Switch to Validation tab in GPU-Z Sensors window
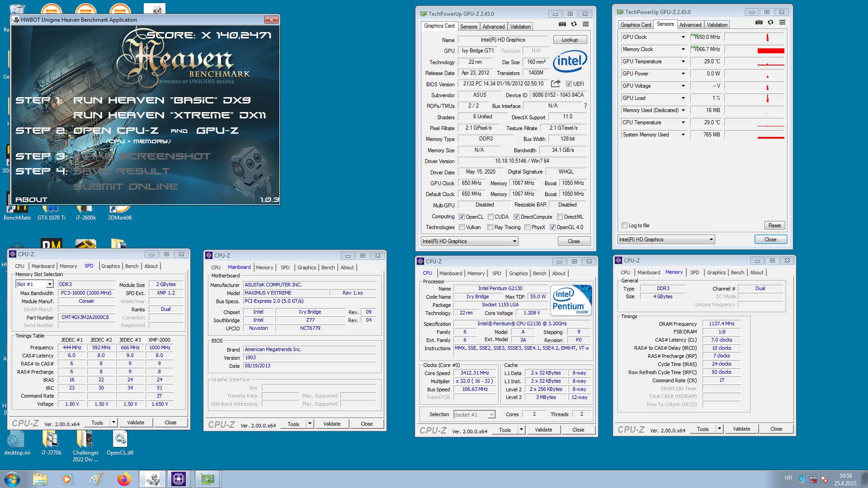This screenshot has width=868, height=488. click(x=717, y=25)
